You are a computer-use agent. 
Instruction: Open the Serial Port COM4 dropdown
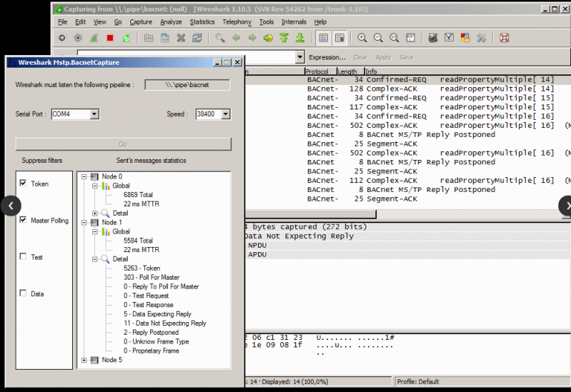94,114
